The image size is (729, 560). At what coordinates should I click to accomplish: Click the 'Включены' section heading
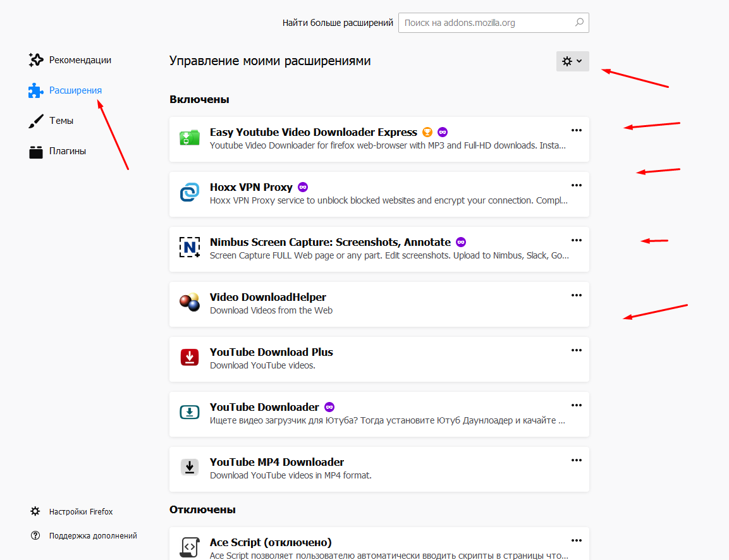[x=199, y=99]
